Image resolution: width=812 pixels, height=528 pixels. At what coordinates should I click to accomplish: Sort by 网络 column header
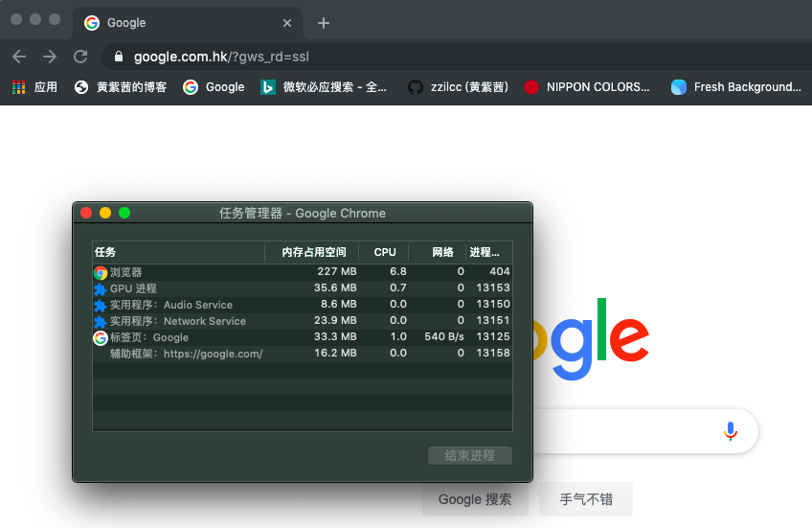pos(442,252)
